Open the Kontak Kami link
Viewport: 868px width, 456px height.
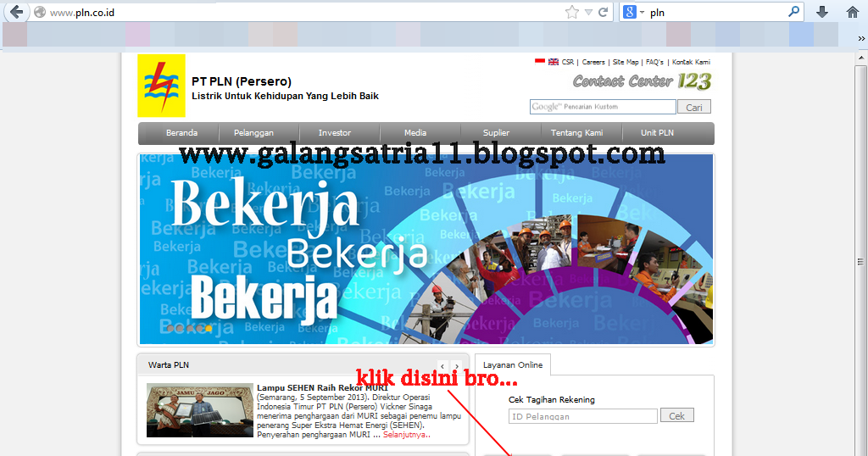click(x=691, y=62)
